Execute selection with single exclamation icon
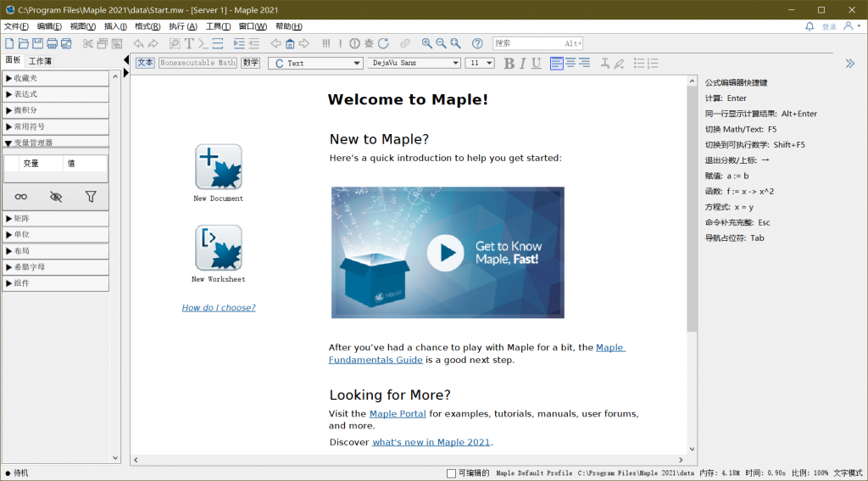Screen dimensions: 868x481 pyautogui.click(x=341, y=43)
